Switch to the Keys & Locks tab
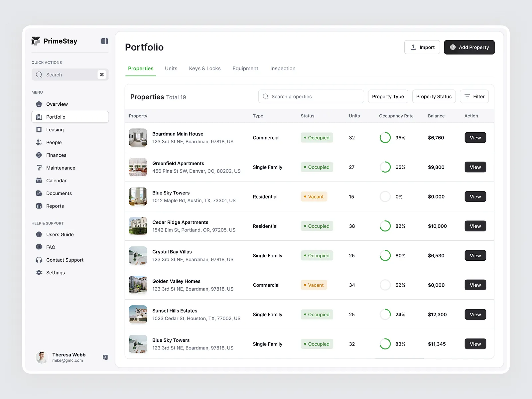The height and width of the screenshot is (399, 532). [x=205, y=68]
